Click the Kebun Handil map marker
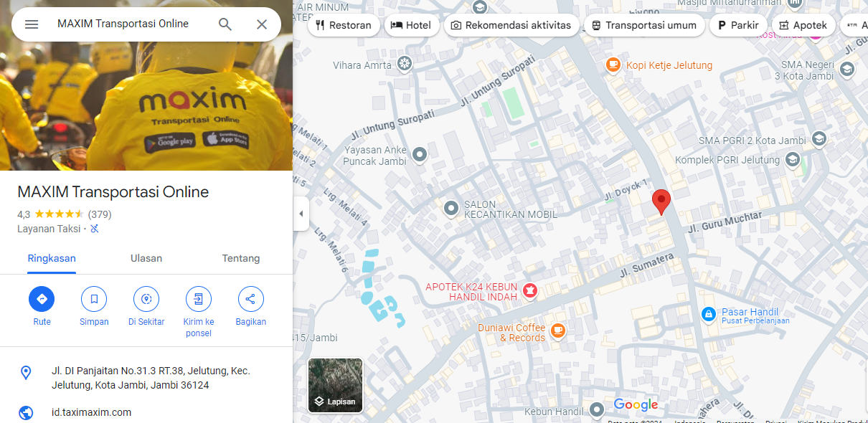 [597, 410]
